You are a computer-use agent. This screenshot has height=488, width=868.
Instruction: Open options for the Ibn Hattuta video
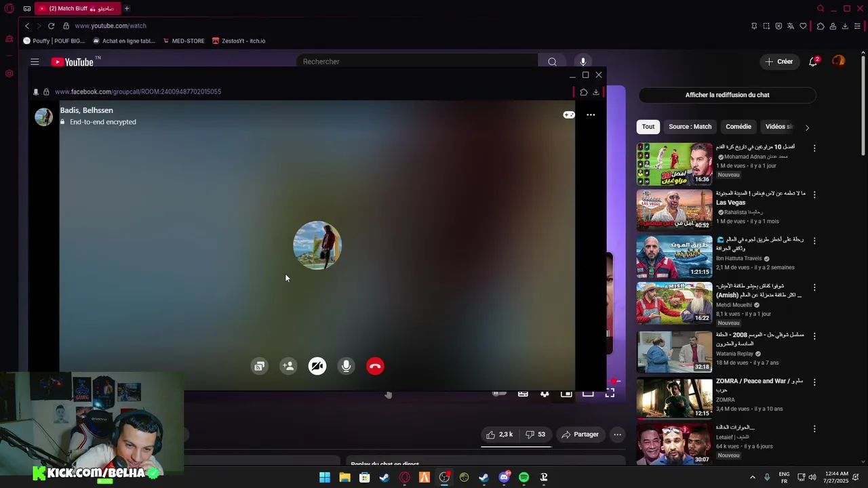point(814,241)
